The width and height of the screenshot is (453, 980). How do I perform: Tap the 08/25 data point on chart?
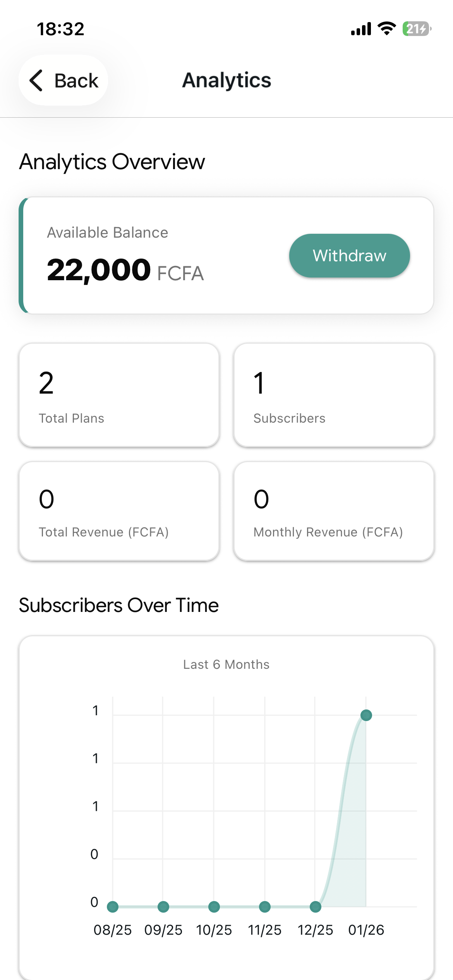(113, 906)
